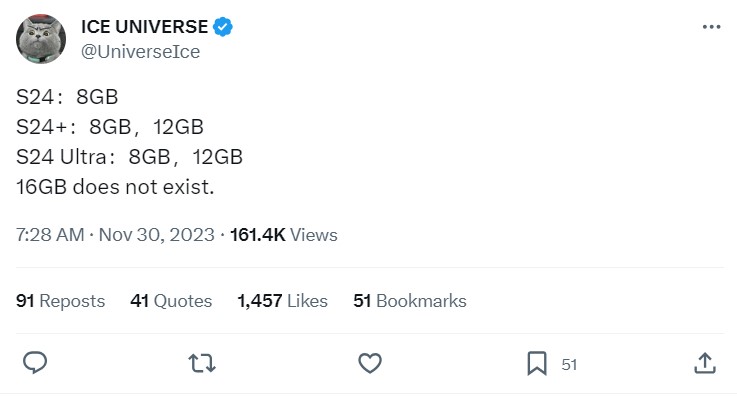737x406 pixels.
Task: Show the 41 Quotes list
Action: pos(171,301)
